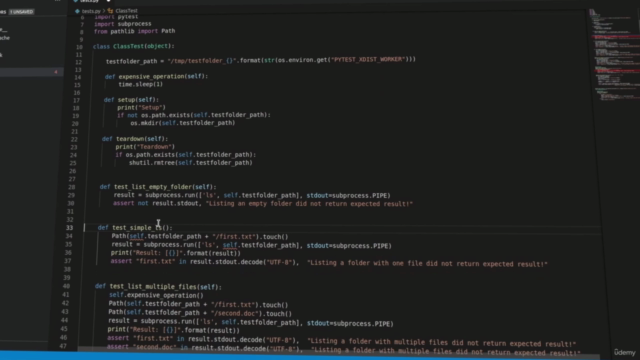Click 'def test_simple_ls():' definition

point(135,228)
